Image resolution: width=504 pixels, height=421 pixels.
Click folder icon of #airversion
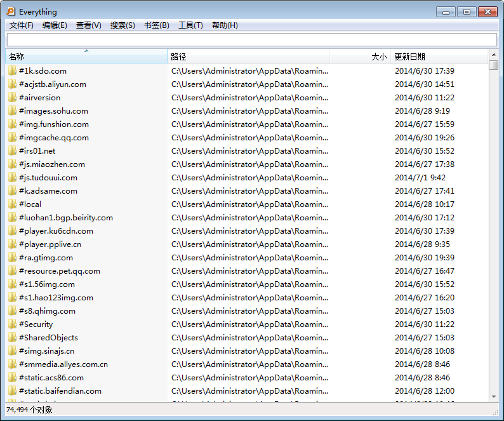point(12,97)
